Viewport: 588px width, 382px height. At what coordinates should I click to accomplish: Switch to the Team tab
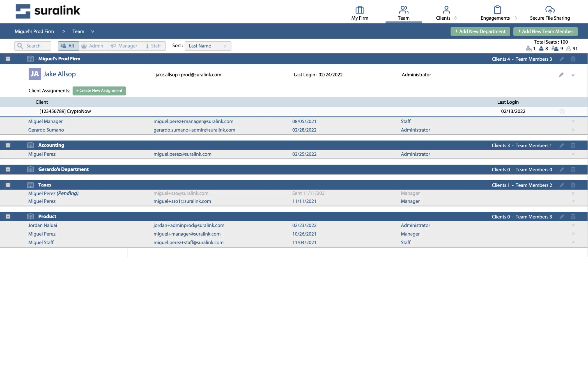click(x=404, y=13)
